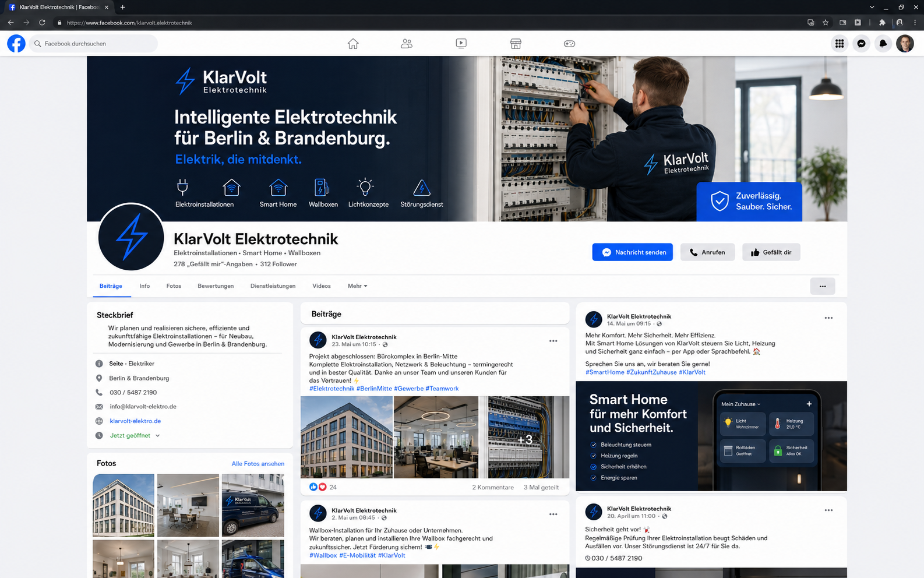Click the Anrufen button
This screenshot has width=924, height=578.
click(707, 252)
